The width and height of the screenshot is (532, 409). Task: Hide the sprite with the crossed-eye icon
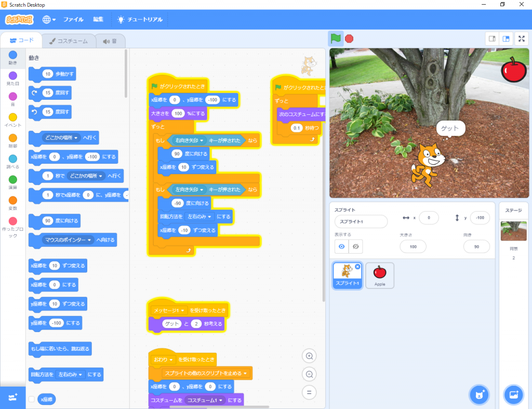coord(356,246)
